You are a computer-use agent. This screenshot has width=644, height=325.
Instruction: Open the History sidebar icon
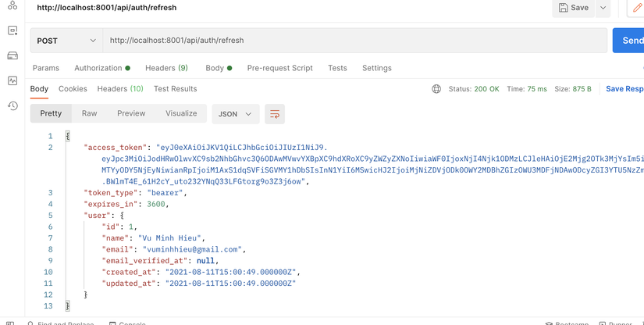point(12,105)
